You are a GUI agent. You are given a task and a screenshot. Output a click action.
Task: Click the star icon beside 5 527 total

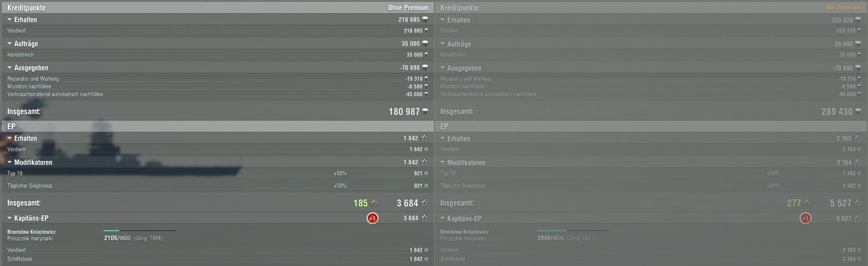(x=858, y=203)
